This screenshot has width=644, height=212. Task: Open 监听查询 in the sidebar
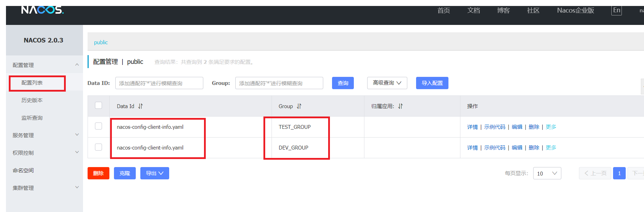(32, 118)
